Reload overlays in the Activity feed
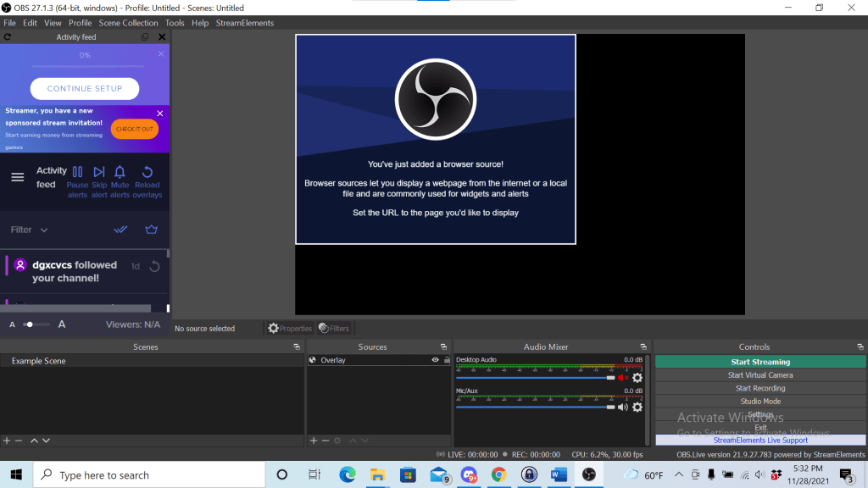868x488 pixels. click(x=146, y=173)
